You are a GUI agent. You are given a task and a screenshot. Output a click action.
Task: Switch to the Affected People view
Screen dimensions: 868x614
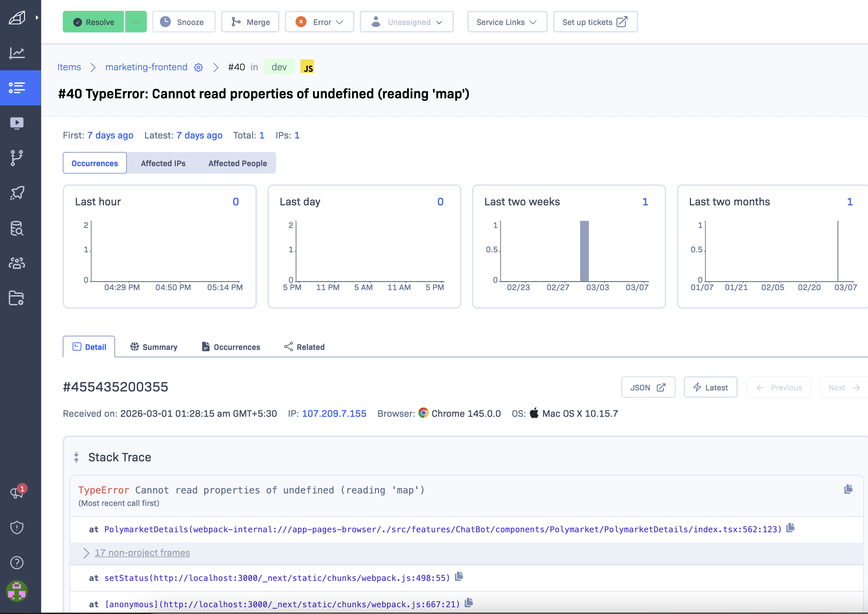237,163
